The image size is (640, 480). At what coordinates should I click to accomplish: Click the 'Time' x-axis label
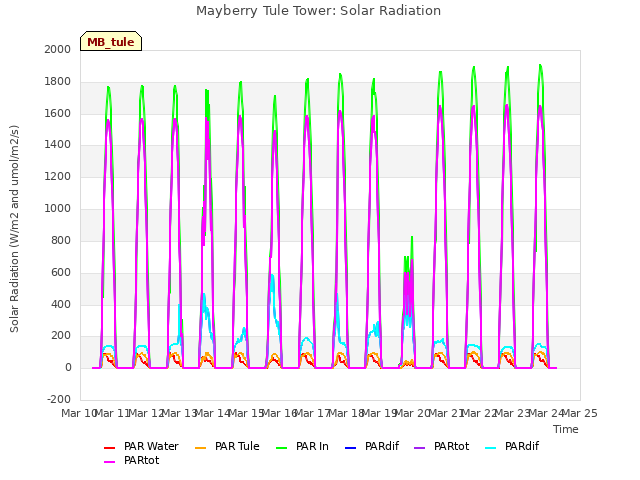point(566,429)
